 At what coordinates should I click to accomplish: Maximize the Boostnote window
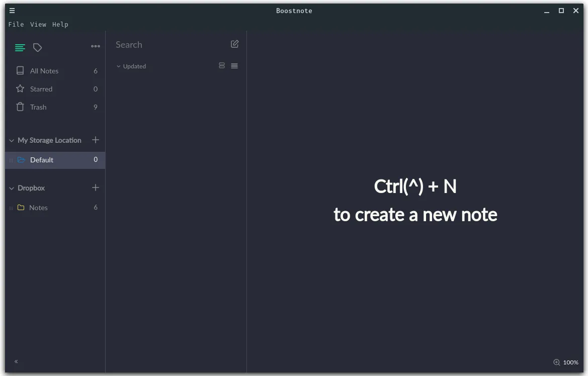pyautogui.click(x=561, y=11)
